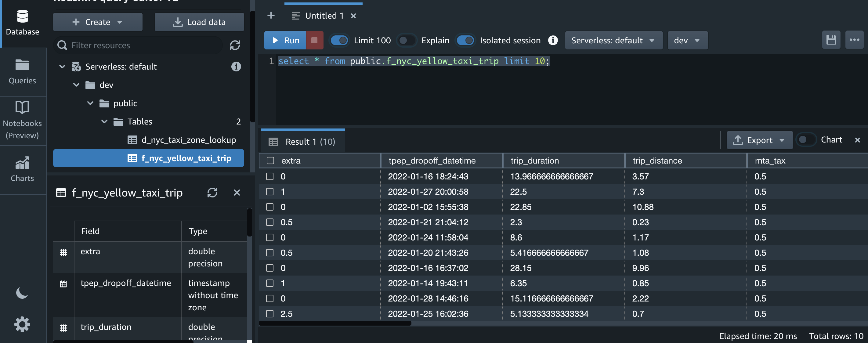
Task: Run the query
Action: tap(285, 40)
